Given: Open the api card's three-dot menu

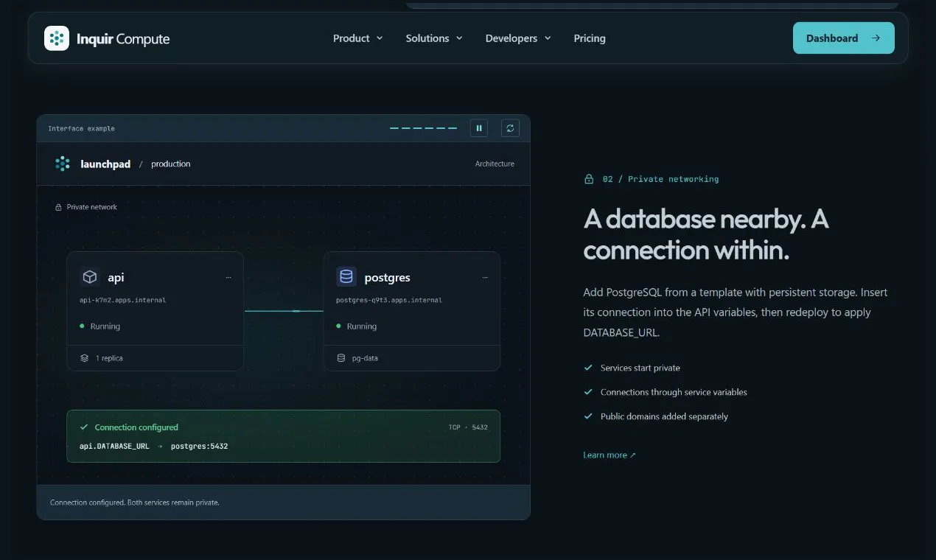Looking at the screenshot, I should point(228,278).
